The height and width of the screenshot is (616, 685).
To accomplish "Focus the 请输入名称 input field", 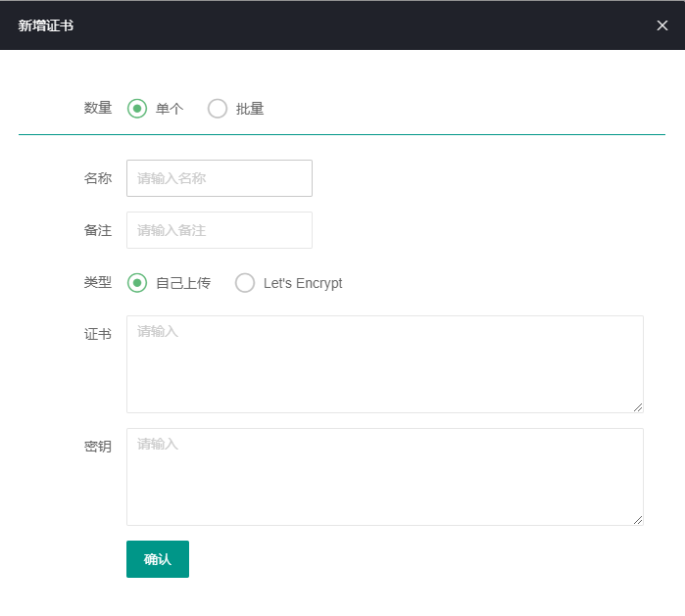I will [220, 178].
